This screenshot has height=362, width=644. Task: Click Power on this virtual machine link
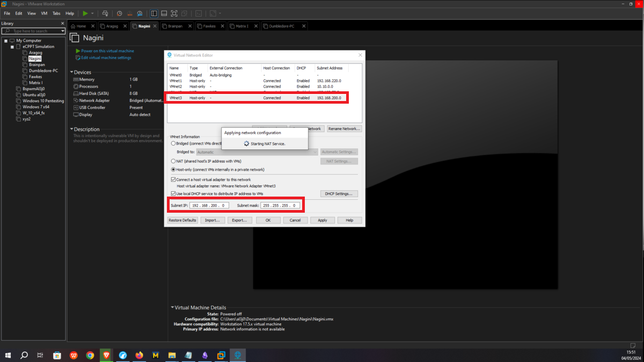point(107,51)
